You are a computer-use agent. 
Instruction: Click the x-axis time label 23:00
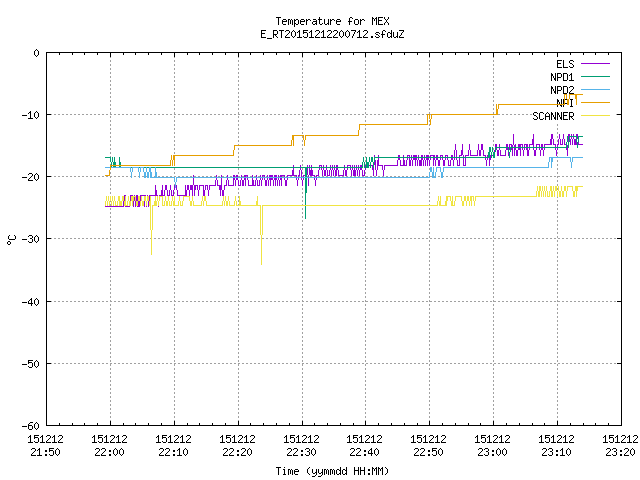pos(492,452)
